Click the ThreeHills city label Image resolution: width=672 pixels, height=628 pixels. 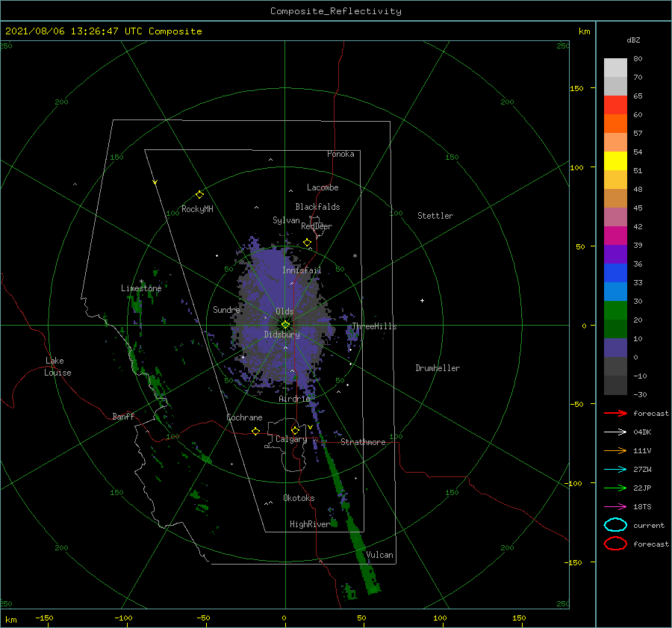pos(374,326)
